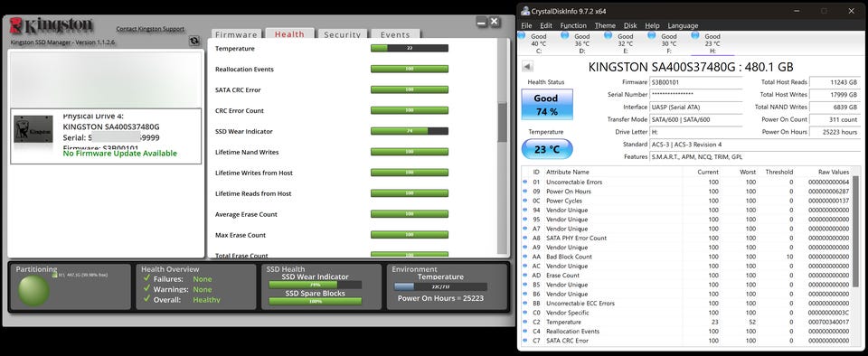868x356 pixels.
Task: Open the Language menu
Action: coord(684,25)
